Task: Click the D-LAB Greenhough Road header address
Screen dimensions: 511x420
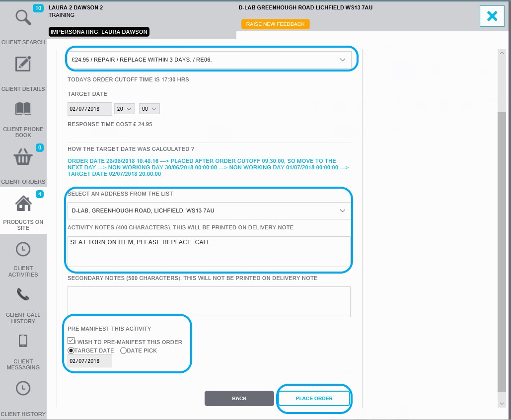Action: [x=305, y=7]
